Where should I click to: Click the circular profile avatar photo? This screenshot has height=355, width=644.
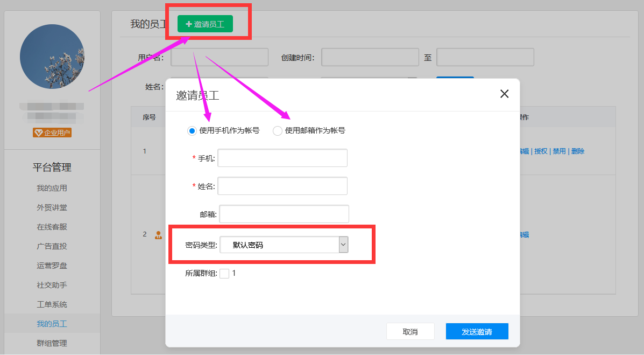[52, 56]
